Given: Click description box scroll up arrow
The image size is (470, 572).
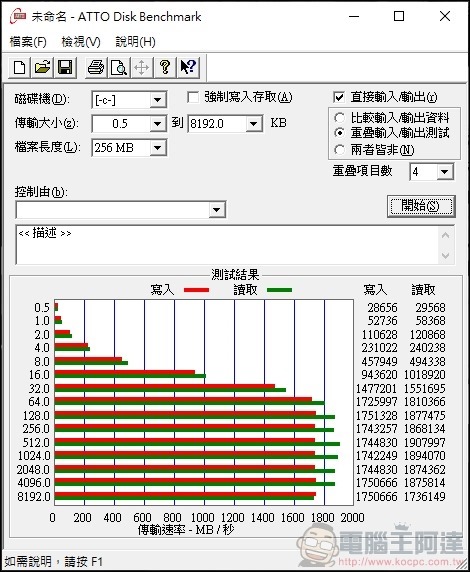Looking at the screenshot, I should 445,235.
